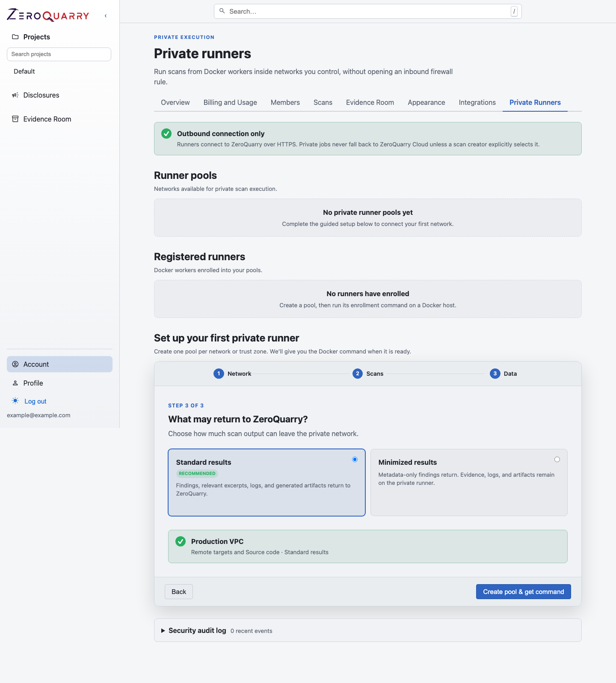Image resolution: width=616 pixels, height=683 pixels.
Task: Click the Projects folder icon
Action: pyautogui.click(x=15, y=37)
